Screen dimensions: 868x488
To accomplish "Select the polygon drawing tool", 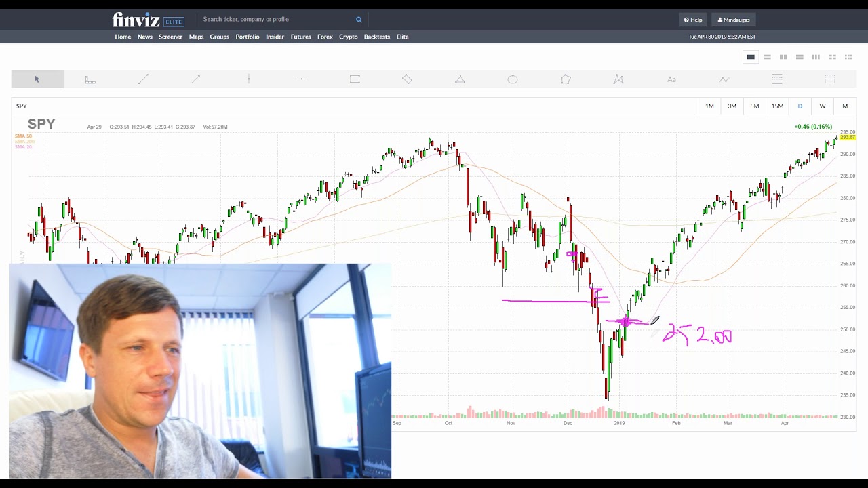I will pyautogui.click(x=566, y=79).
